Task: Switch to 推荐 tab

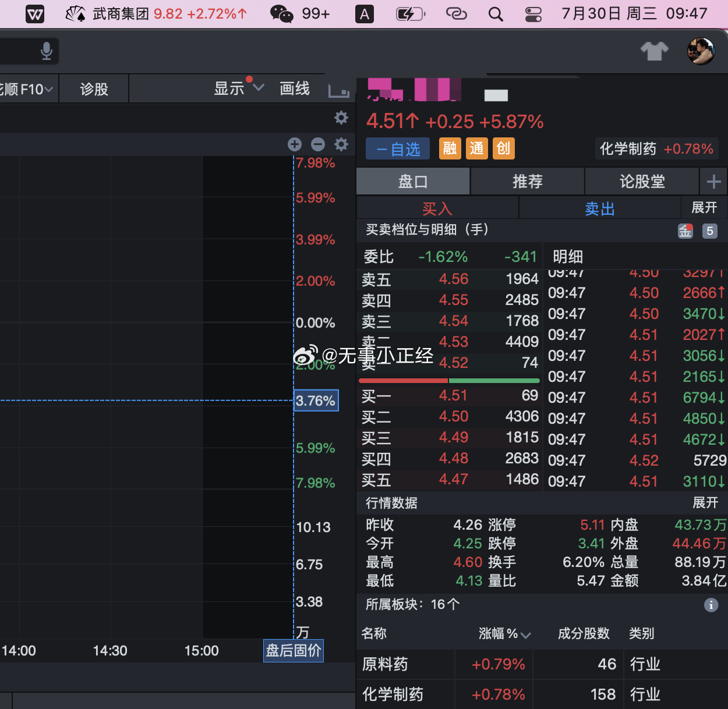Action: [x=528, y=182]
